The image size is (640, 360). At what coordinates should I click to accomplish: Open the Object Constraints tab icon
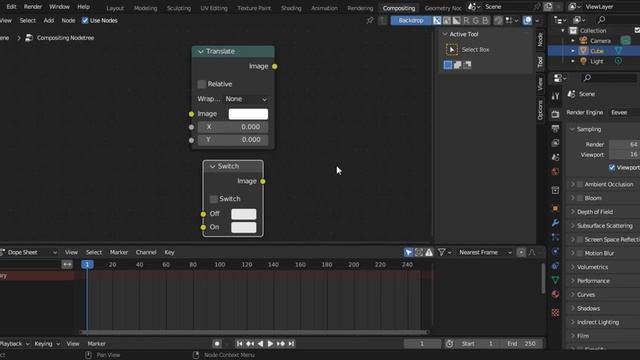[x=555, y=266]
